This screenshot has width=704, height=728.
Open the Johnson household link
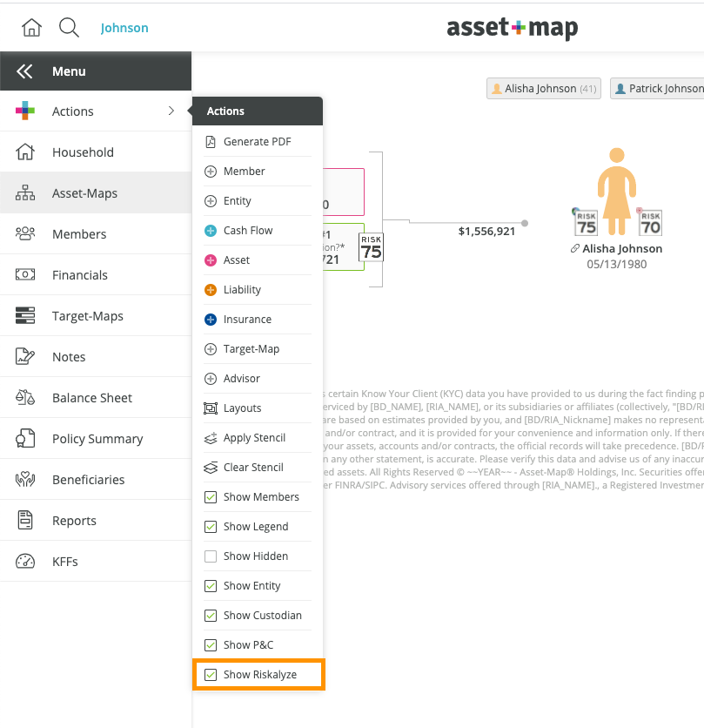tap(124, 27)
